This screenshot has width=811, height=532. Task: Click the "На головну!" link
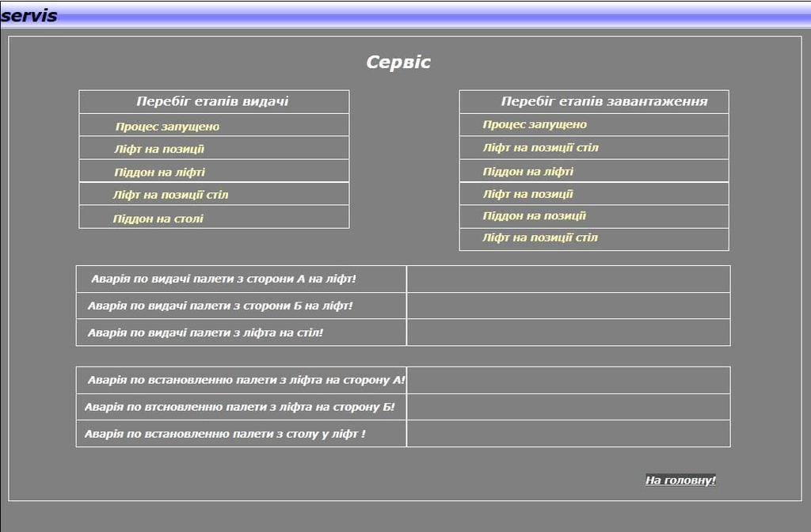[x=680, y=480]
